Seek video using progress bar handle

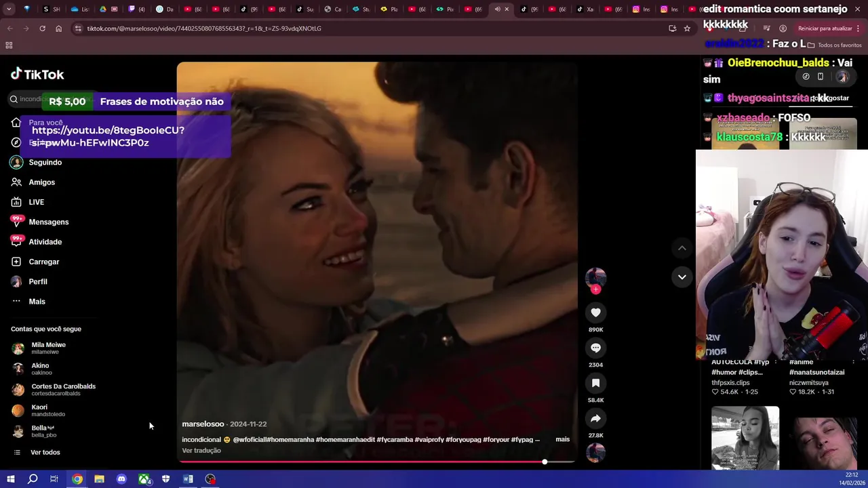[545, 462]
